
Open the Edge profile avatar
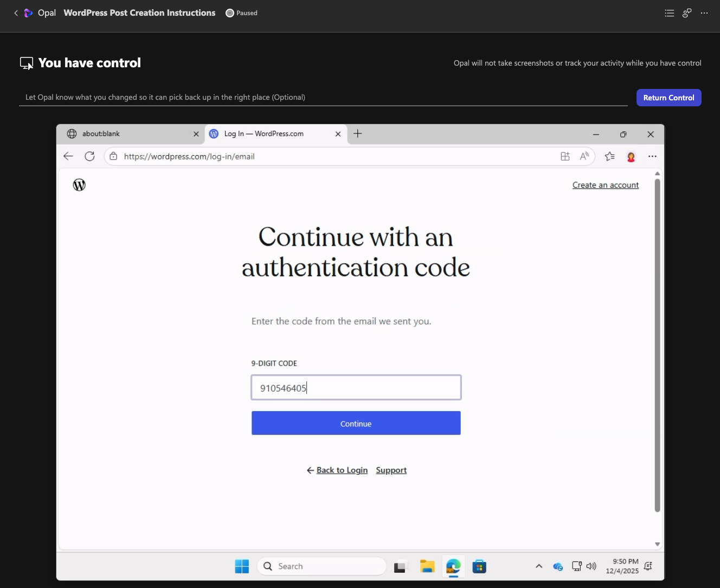[x=631, y=157]
